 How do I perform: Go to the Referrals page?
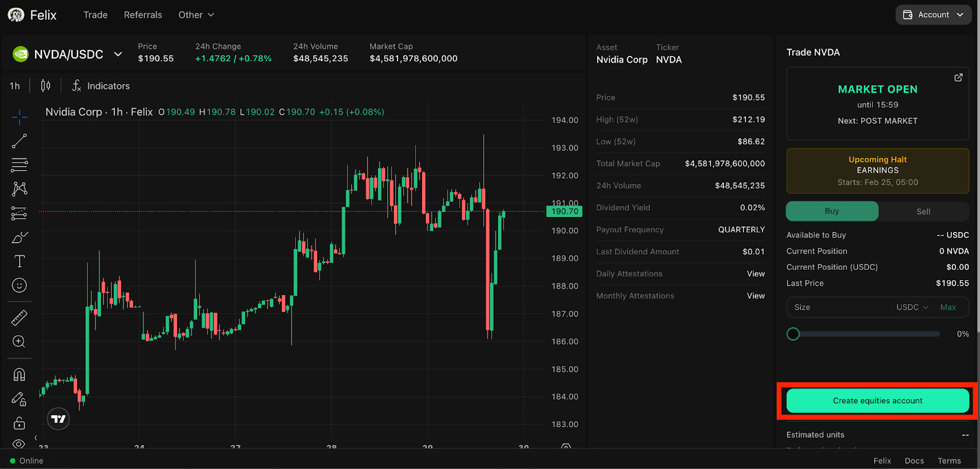point(143,15)
